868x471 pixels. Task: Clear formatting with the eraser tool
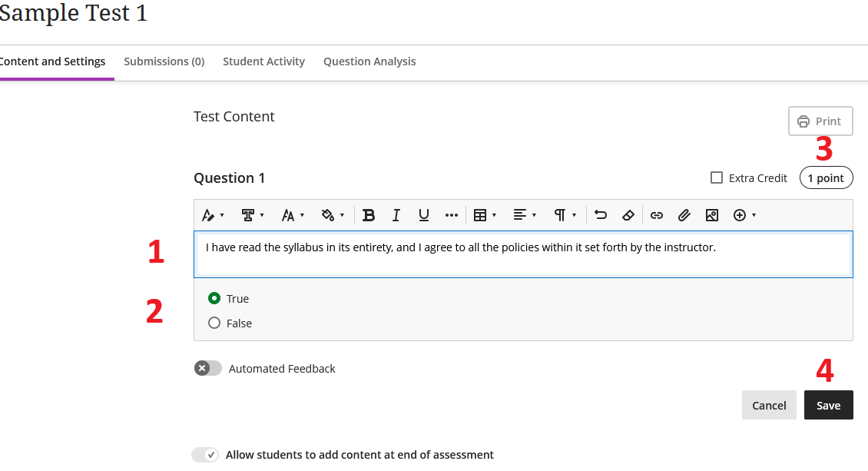pos(628,215)
